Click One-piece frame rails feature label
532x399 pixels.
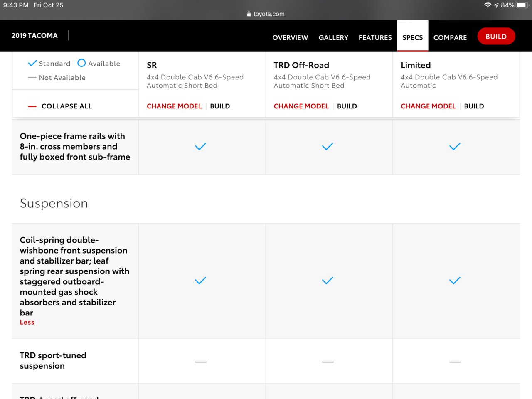coord(75,146)
